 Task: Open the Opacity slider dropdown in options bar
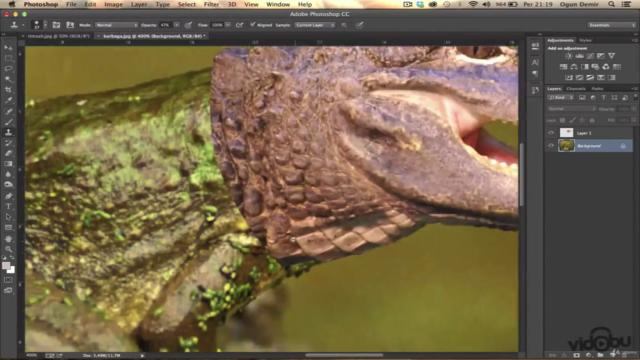point(176,25)
